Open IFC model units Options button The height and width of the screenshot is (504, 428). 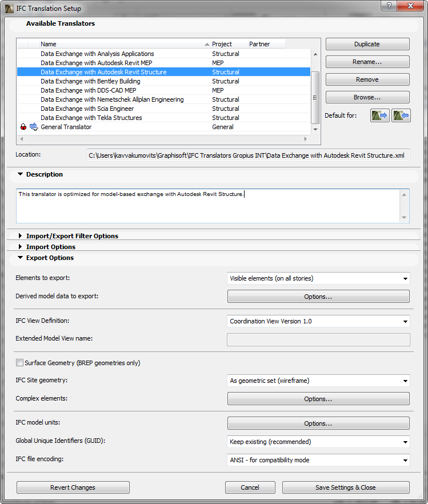[318, 423]
